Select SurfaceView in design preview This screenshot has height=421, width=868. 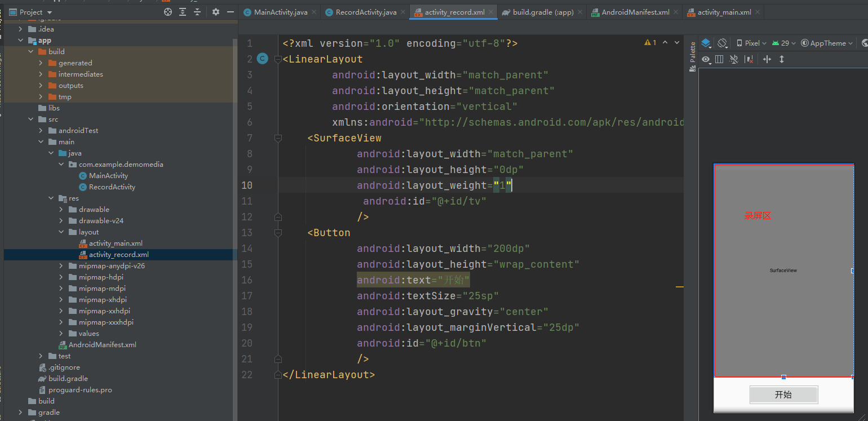tap(783, 271)
